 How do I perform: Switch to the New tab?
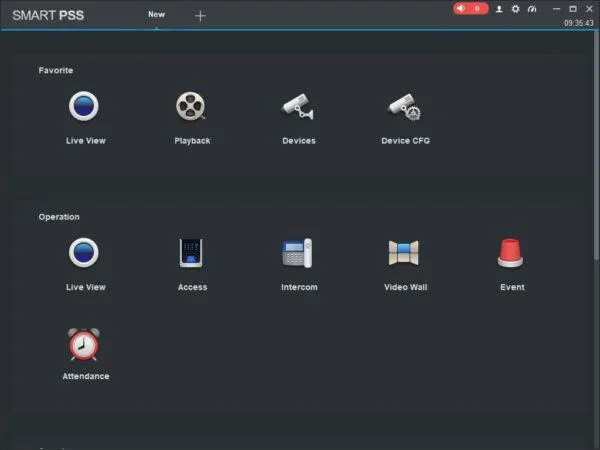(x=156, y=15)
